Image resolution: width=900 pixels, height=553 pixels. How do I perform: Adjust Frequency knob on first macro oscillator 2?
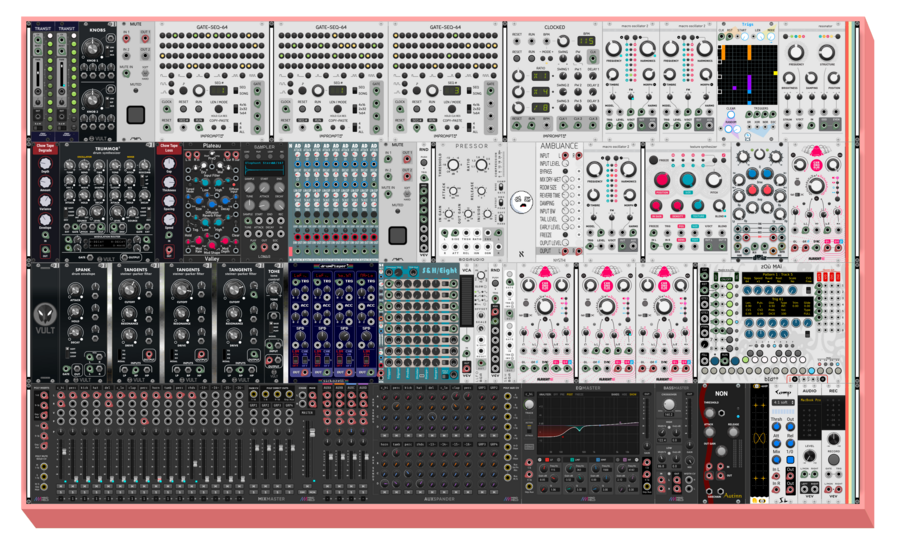pyautogui.click(x=614, y=49)
